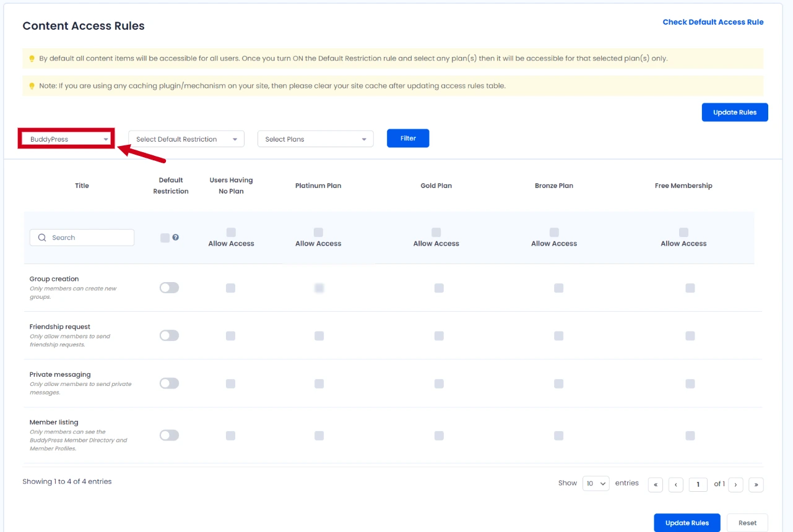Click the Private messaging row title
793x532 pixels.
60,374
